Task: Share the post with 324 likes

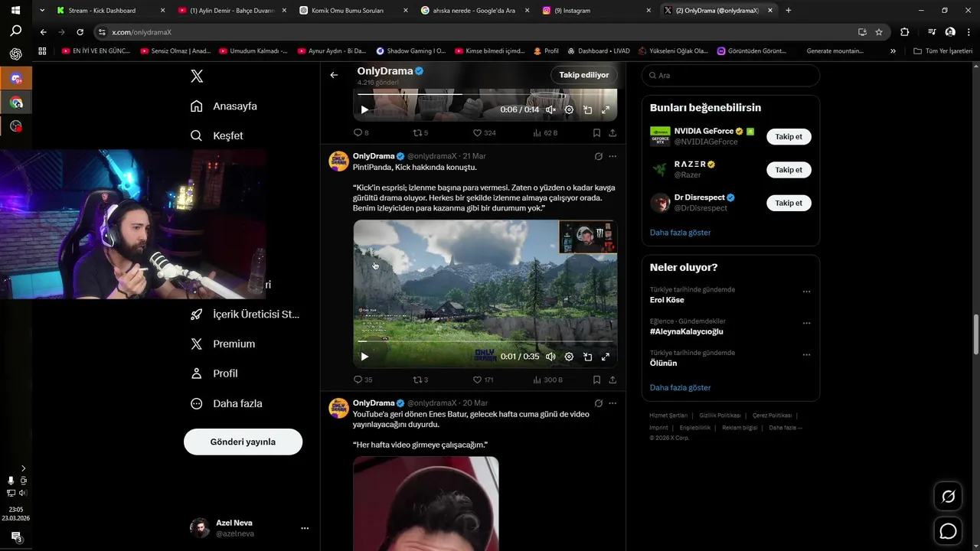Action: (x=612, y=132)
